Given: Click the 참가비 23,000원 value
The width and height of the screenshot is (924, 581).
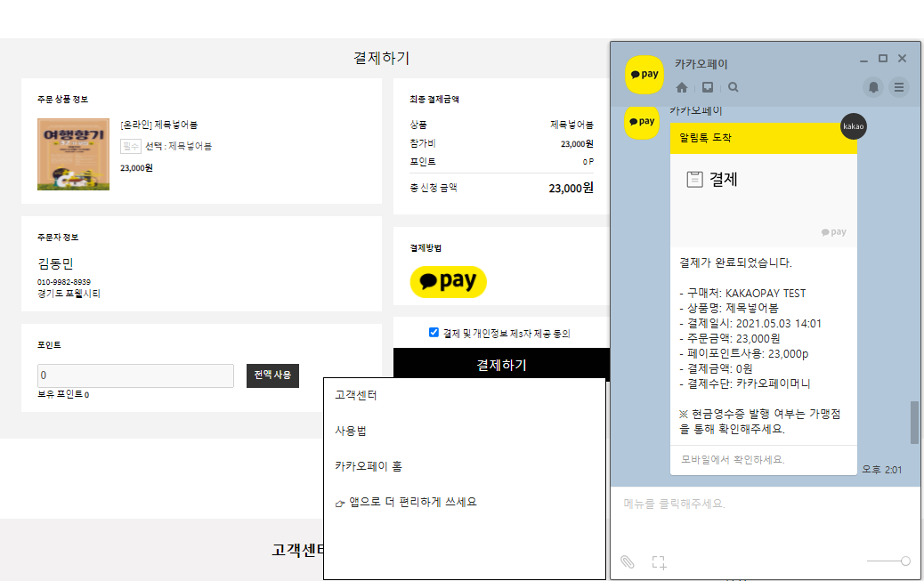Looking at the screenshot, I should [577, 144].
